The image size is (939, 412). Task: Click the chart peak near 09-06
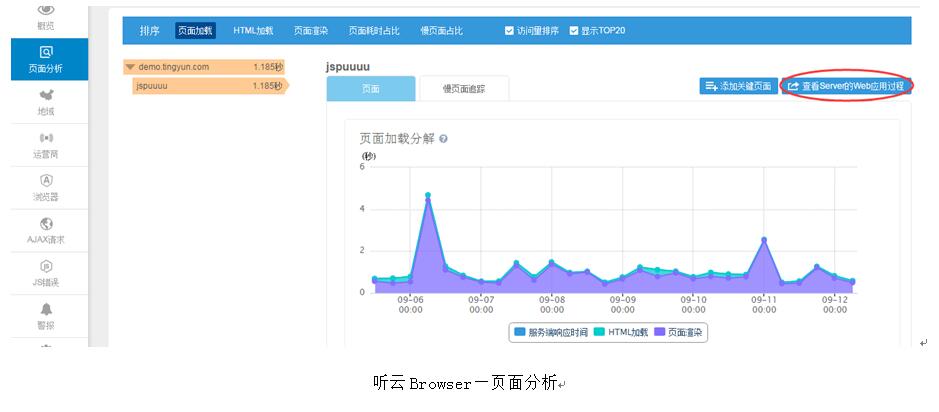428,195
